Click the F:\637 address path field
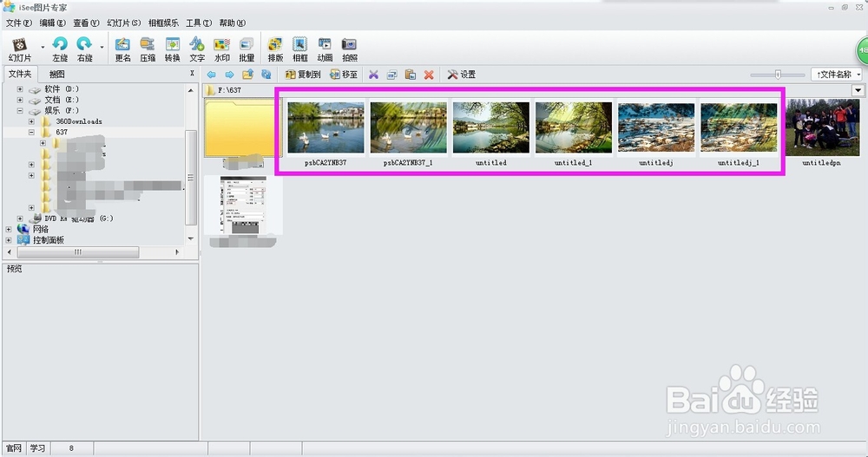 click(527, 90)
